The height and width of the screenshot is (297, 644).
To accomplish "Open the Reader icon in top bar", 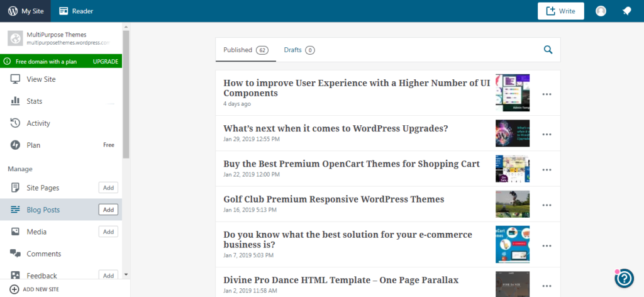I will tap(64, 11).
